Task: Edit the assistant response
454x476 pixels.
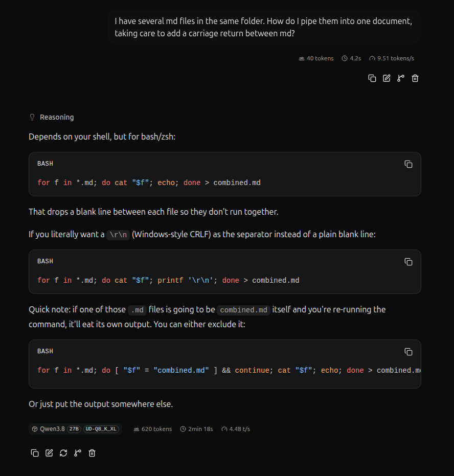Action: coord(49,453)
